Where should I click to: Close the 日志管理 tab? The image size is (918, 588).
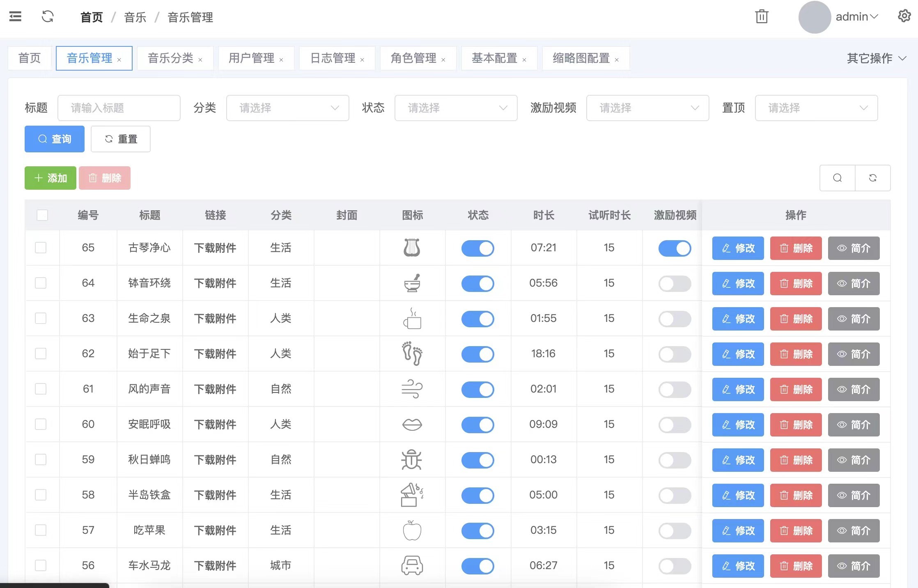(362, 60)
